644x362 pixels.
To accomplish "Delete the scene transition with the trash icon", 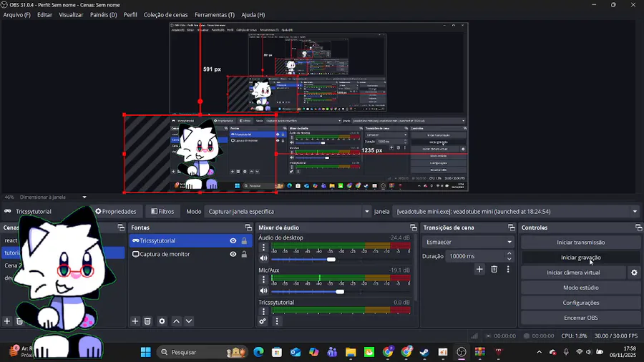I will click(x=494, y=270).
